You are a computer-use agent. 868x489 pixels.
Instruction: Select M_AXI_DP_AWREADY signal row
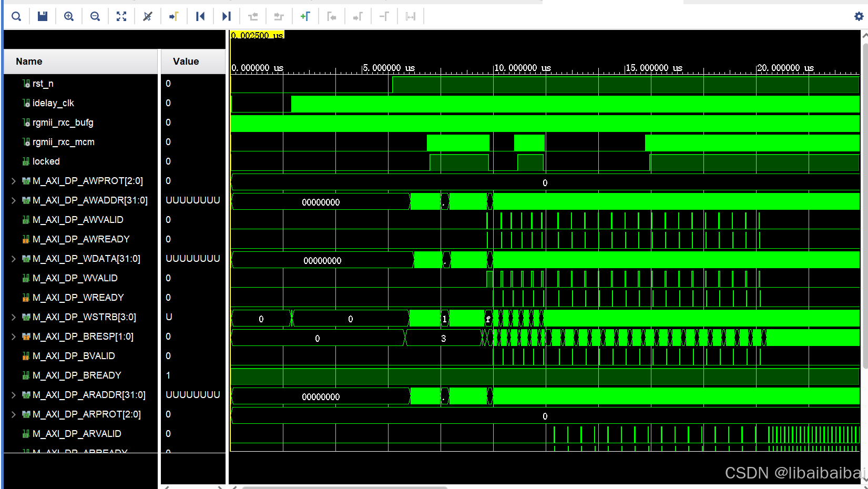(80, 239)
